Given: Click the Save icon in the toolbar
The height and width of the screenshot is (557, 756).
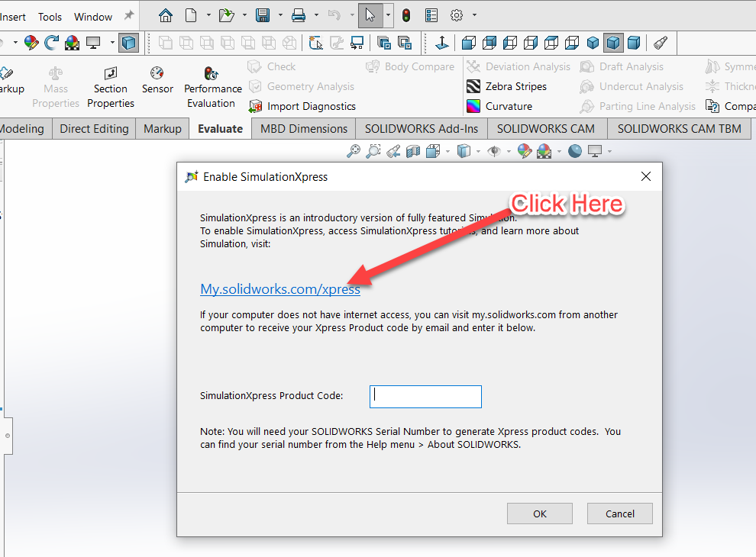Looking at the screenshot, I should [x=263, y=15].
